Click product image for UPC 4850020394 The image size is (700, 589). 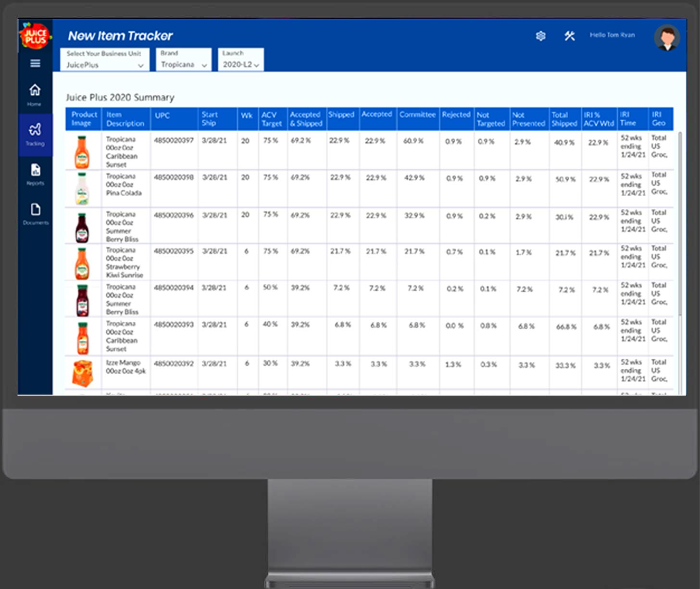point(82,301)
